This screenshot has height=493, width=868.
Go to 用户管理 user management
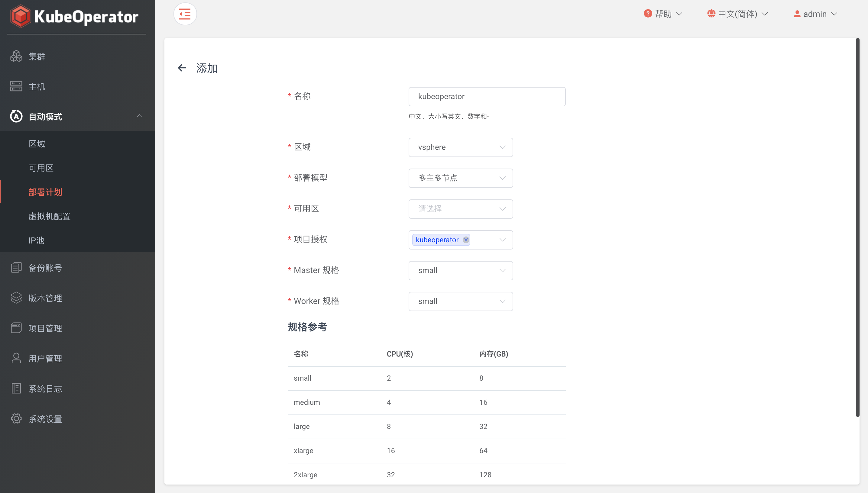point(45,358)
